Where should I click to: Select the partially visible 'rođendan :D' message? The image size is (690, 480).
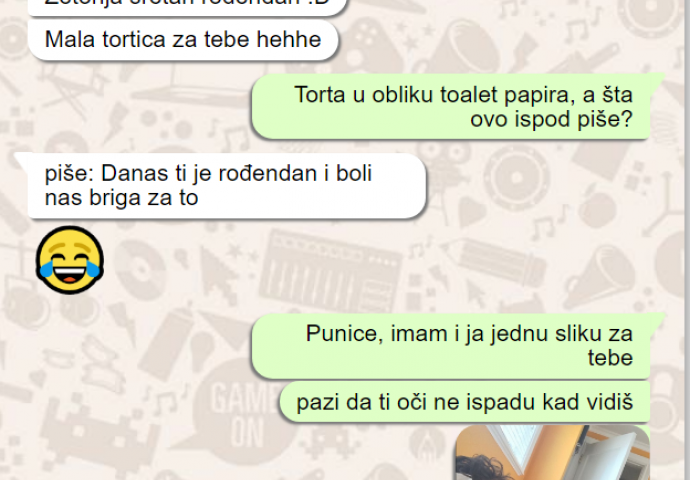point(188,7)
